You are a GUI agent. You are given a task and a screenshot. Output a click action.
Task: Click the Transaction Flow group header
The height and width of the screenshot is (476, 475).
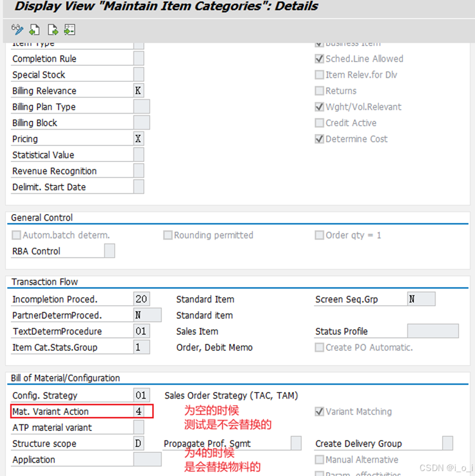[x=44, y=282]
